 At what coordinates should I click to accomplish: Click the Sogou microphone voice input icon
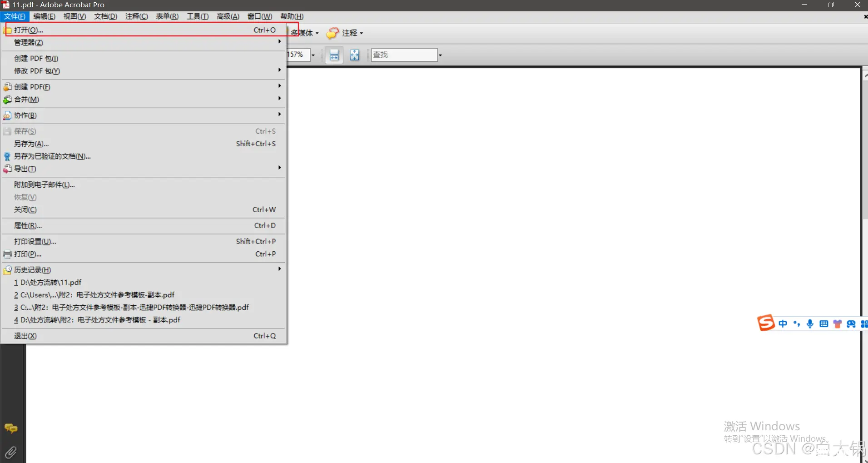tap(810, 324)
